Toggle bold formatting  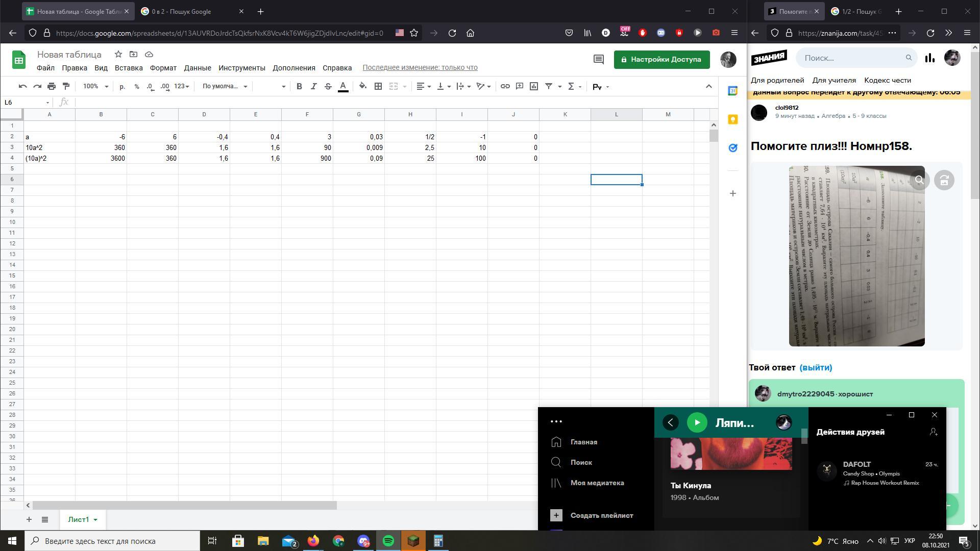(299, 87)
